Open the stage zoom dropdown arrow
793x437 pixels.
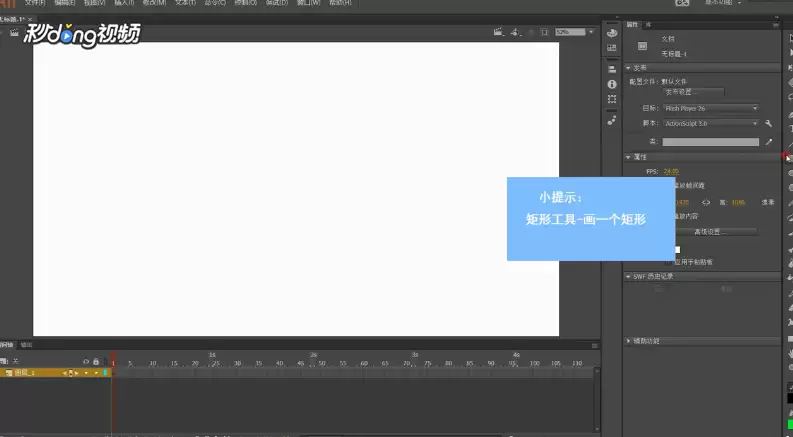[591, 32]
